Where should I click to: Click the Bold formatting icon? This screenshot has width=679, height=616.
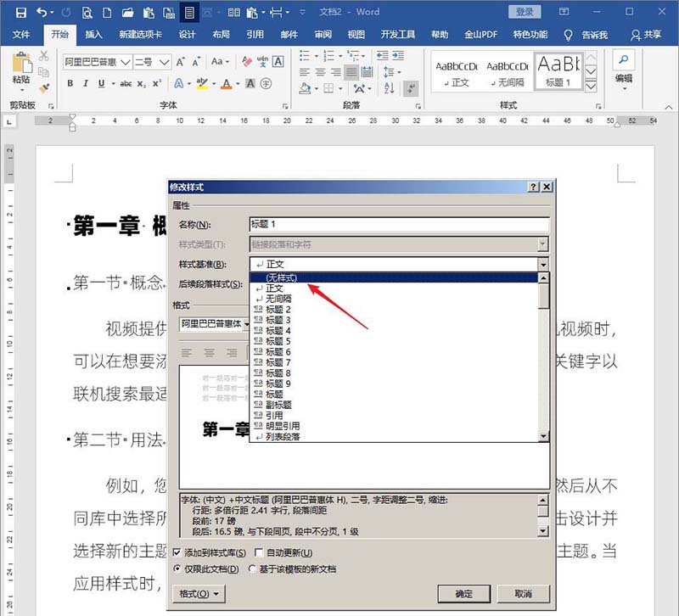[70, 83]
